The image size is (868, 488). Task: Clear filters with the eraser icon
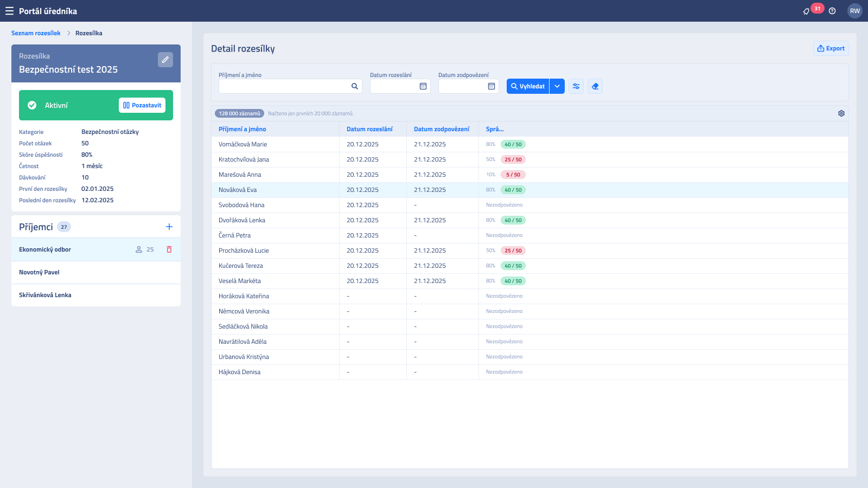pyautogui.click(x=595, y=86)
